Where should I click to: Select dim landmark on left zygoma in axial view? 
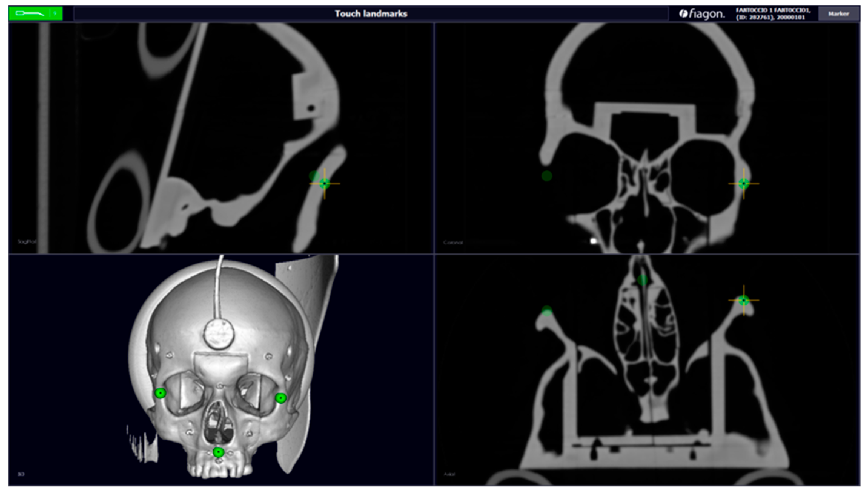[547, 311]
